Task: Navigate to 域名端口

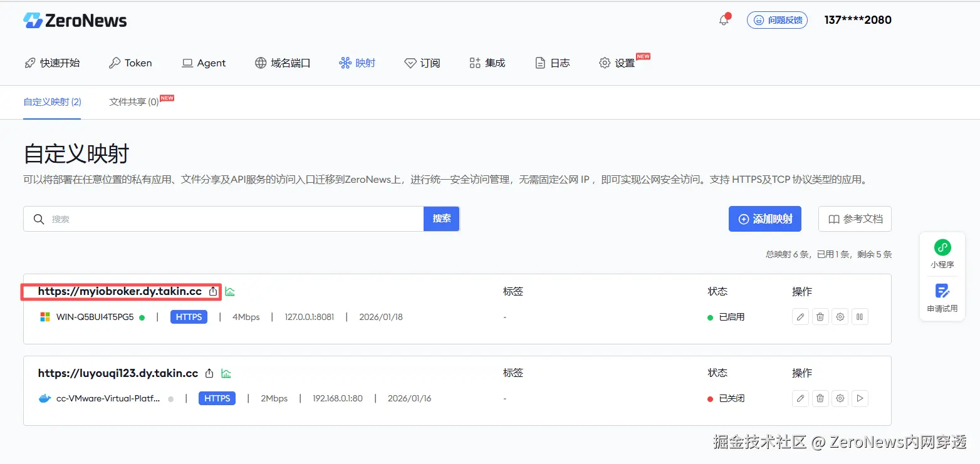Action: tap(283, 63)
